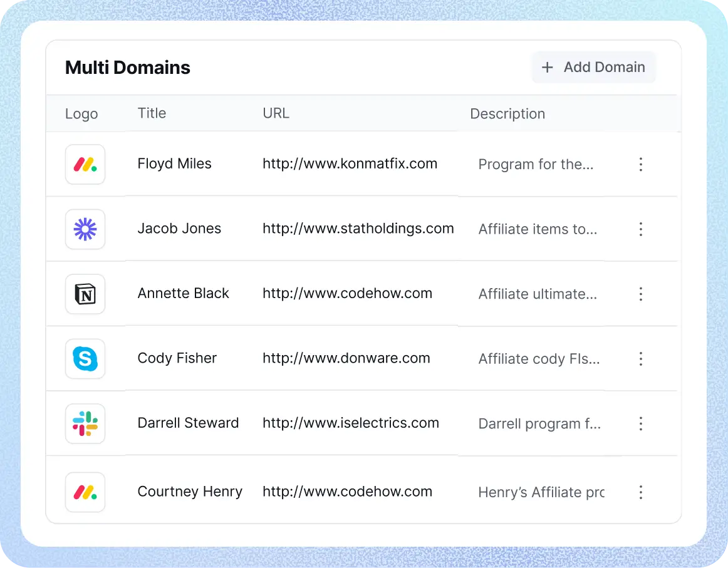Screen dimensions: 728x568
Task: Open Courtney Henry's row actions menu
Action: pyautogui.click(x=641, y=492)
